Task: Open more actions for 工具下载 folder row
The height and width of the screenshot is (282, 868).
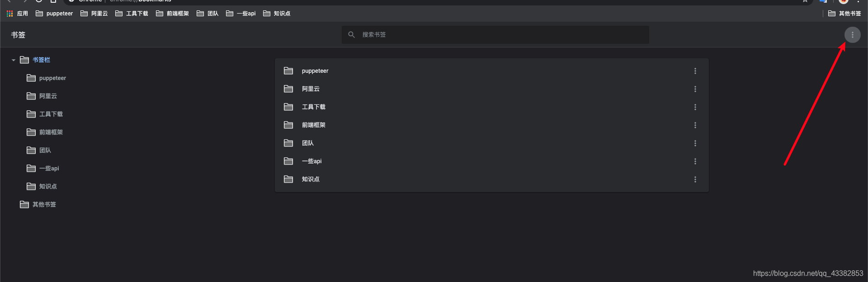Action: pyautogui.click(x=695, y=107)
